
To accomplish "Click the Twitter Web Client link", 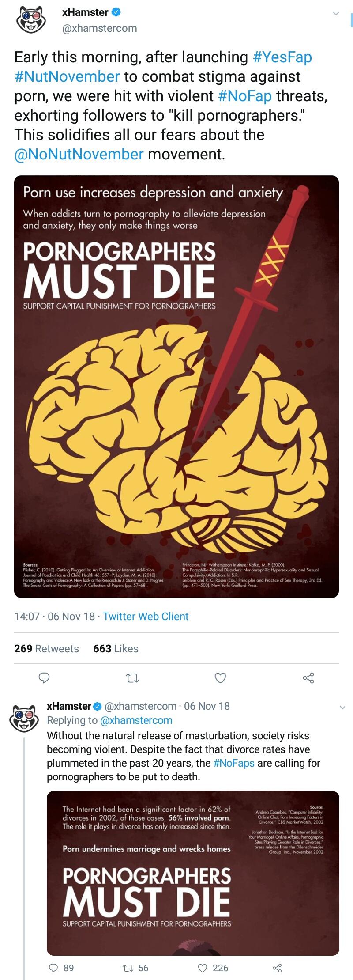I will (x=146, y=617).
